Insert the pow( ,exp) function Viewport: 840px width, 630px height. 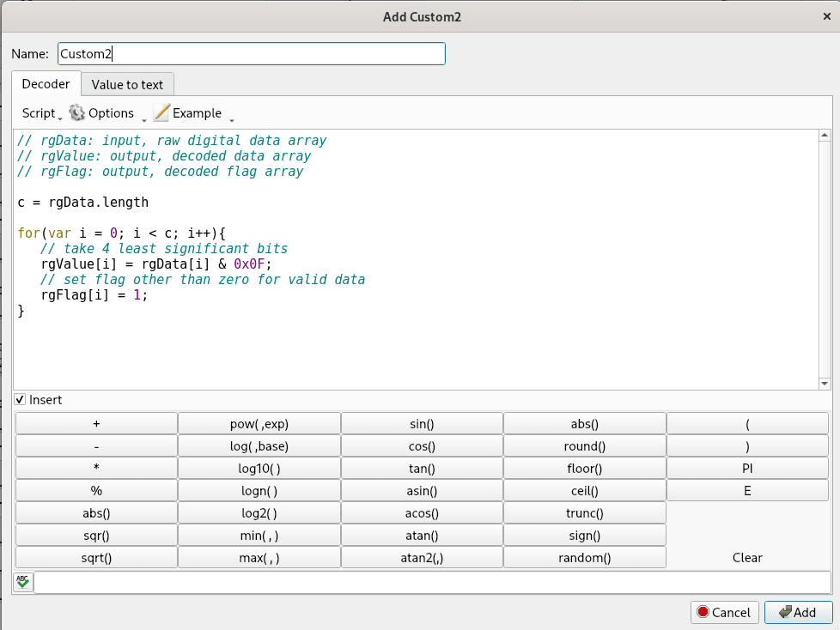(x=259, y=423)
